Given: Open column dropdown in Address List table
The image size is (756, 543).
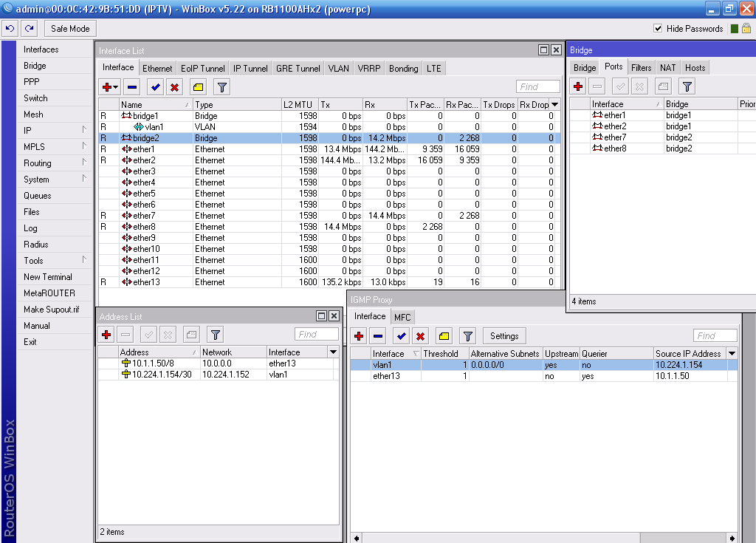Looking at the screenshot, I should (333, 352).
